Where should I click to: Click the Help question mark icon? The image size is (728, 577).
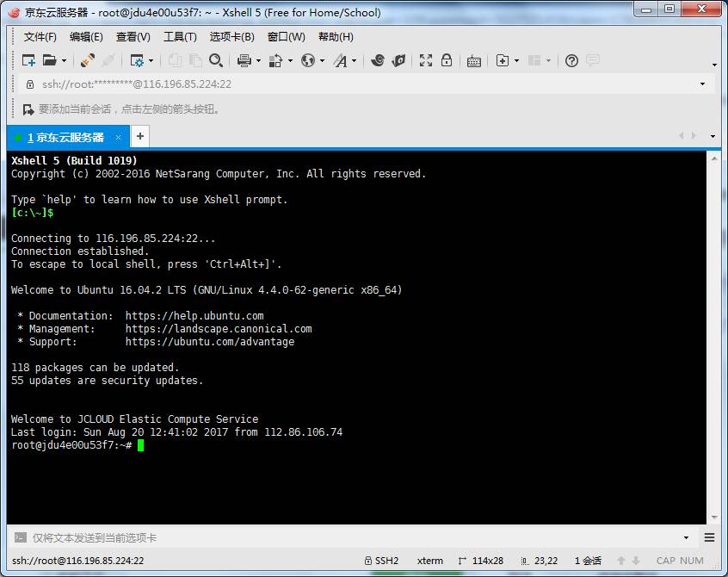click(x=572, y=60)
